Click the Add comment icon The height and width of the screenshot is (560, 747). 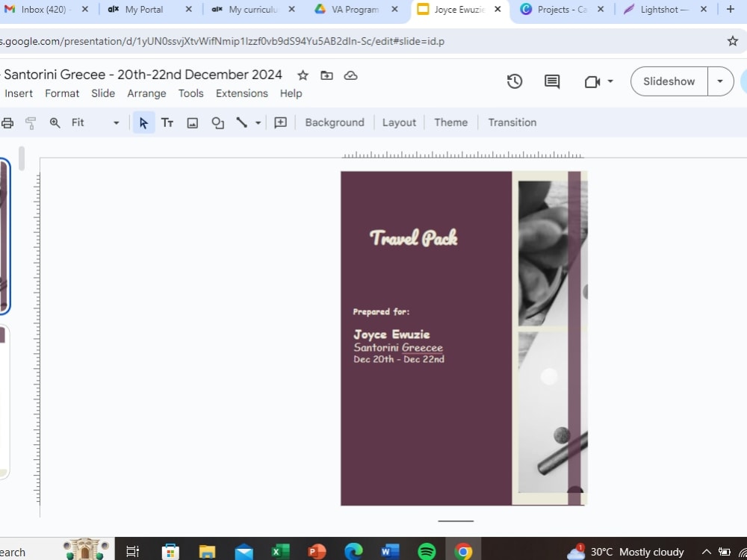[x=281, y=122]
